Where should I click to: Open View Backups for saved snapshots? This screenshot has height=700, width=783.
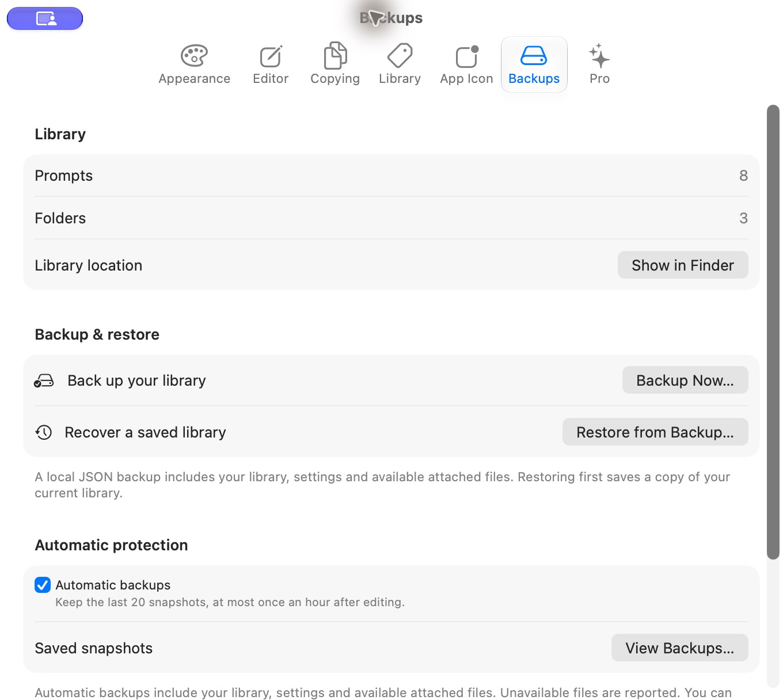coord(680,648)
